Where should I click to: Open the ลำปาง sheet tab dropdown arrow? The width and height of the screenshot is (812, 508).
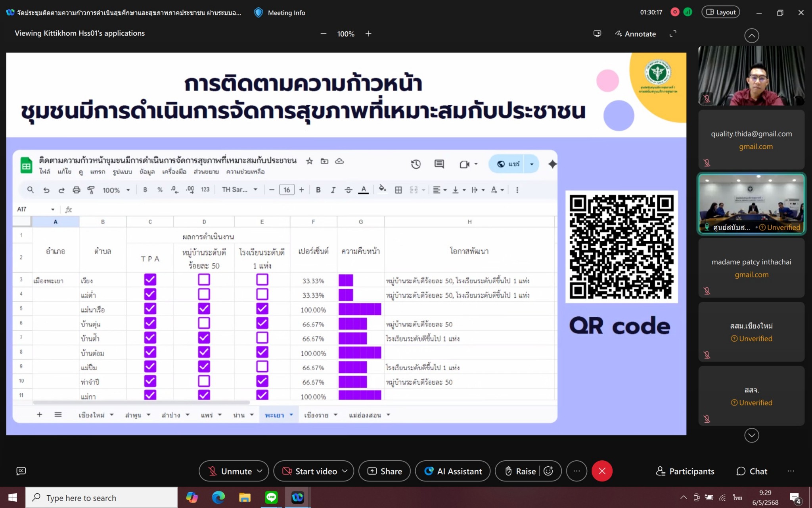(x=188, y=415)
